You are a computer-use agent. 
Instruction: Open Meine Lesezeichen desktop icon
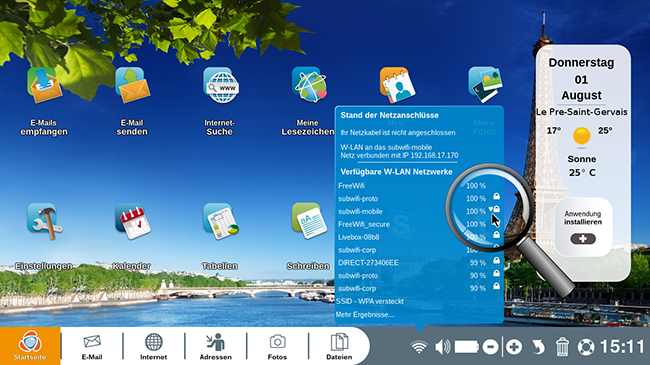[309, 85]
